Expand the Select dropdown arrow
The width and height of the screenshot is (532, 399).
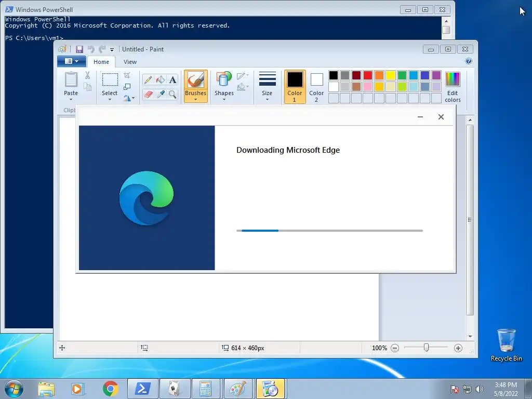pos(110,99)
